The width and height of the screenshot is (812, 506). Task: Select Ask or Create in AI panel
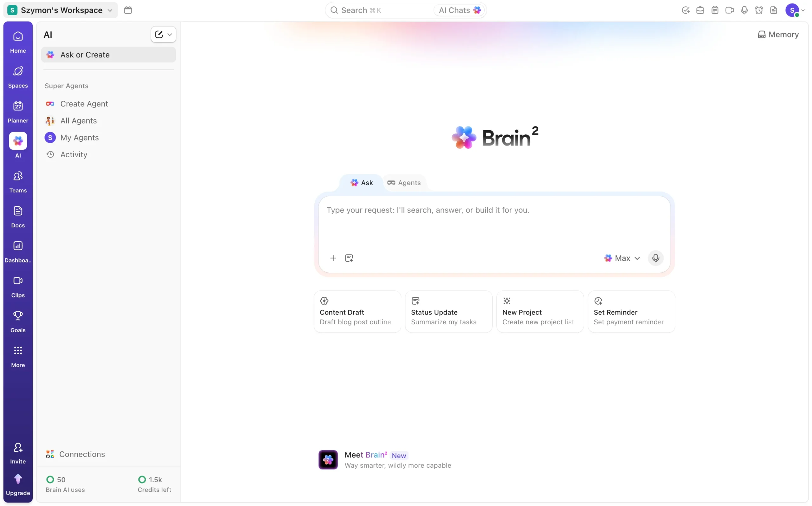[108, 55]
